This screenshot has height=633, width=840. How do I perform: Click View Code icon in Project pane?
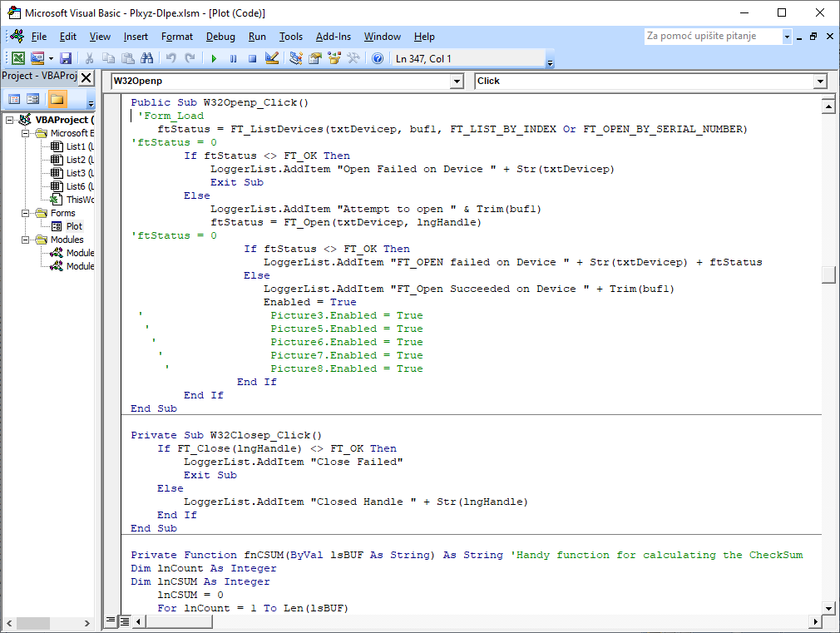14,99
